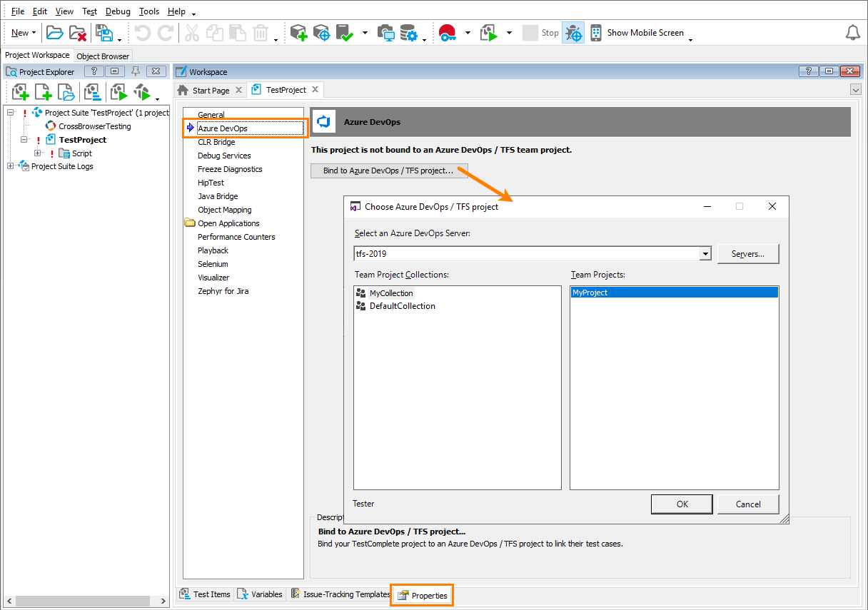
Task: Switch to the Variables tab
Action: 261,594
